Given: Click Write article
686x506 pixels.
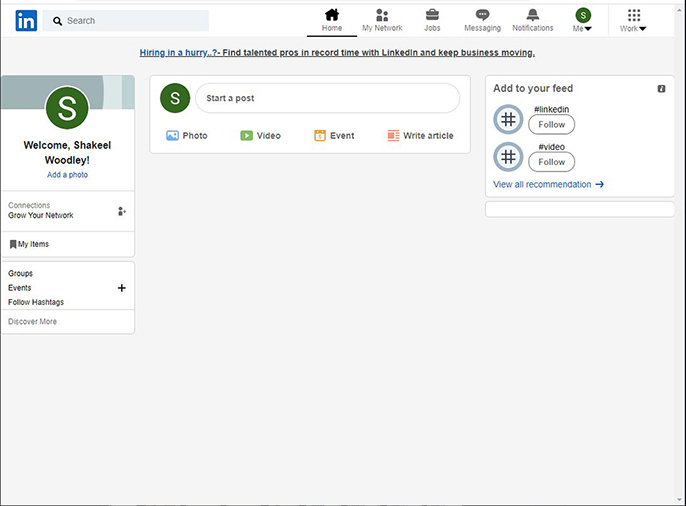Looking at the screenshot, I should [420, 136].
